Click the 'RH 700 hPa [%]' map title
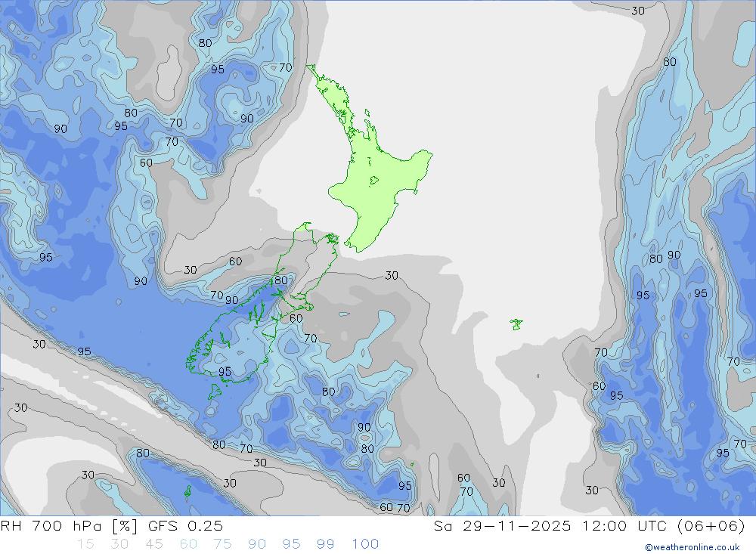756x554 pixels. click(x=70, y=525)
